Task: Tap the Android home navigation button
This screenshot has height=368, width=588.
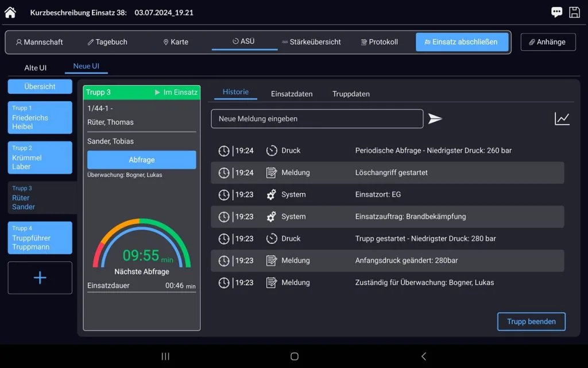Action: click(x=295, y=356)
